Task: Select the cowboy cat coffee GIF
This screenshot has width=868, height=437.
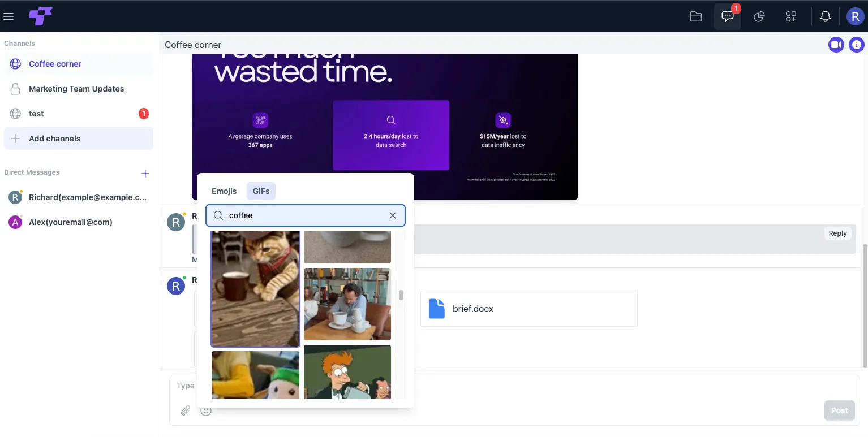Action: [255, 288]
